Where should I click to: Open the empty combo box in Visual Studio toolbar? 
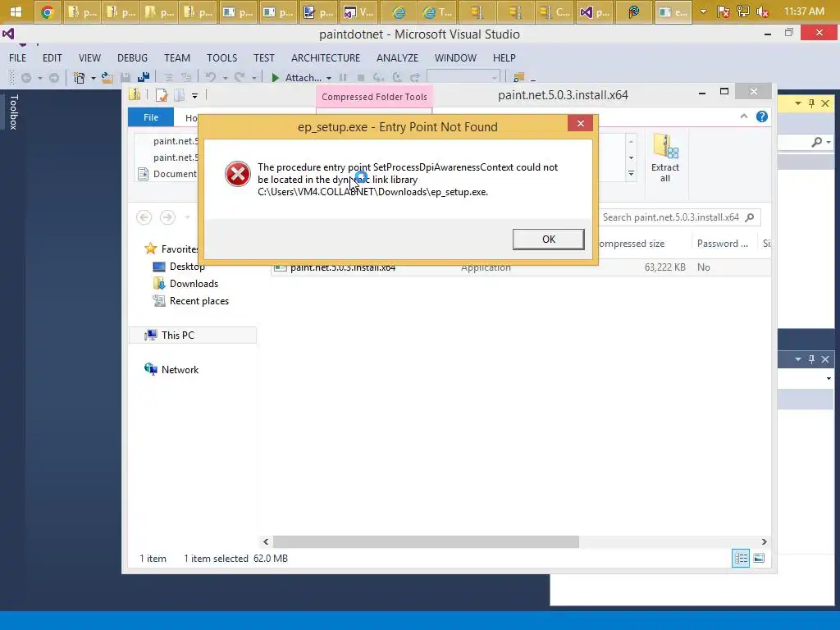pyautogui.click(x=463, y=78)
